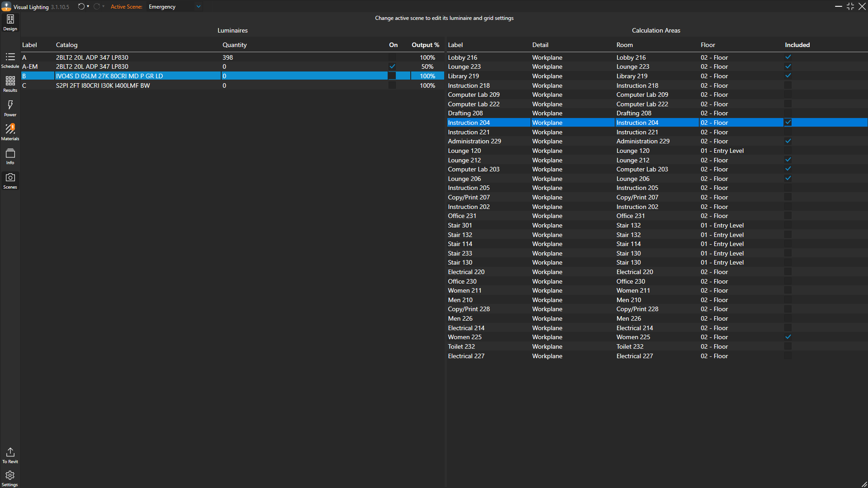Open the Materials panel icon
The width and height of the screenshot is (868, 488).
[x=10, y=132]
